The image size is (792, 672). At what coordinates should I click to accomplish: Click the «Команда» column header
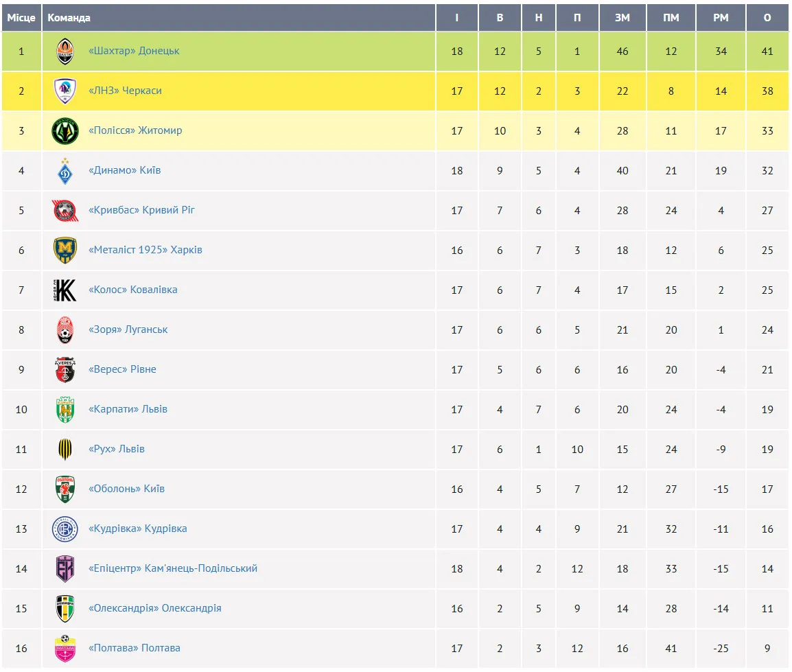click(69, 18)
